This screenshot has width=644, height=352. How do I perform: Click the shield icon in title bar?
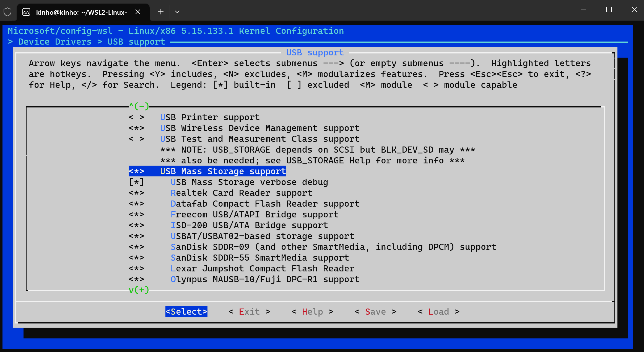click(7, 12)
